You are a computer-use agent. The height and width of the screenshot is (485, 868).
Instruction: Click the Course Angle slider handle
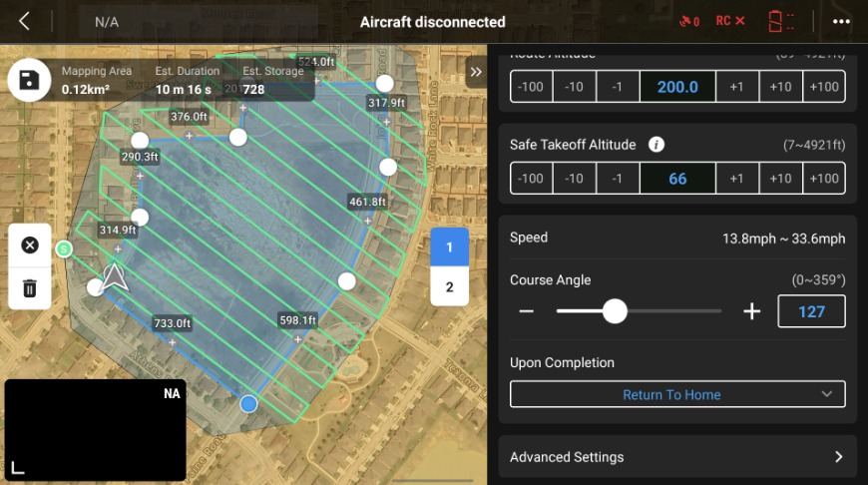coord(615,311)
